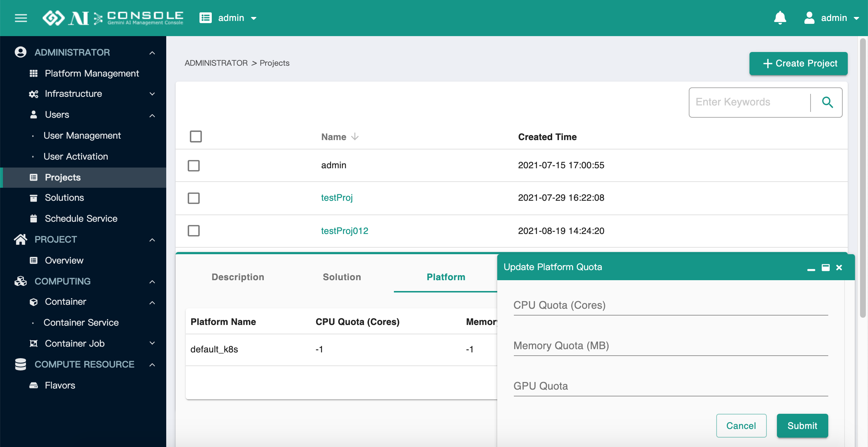Collapse the COMPUTING section chevron
The image size is (868, 447).
click(x=152, y=282)
